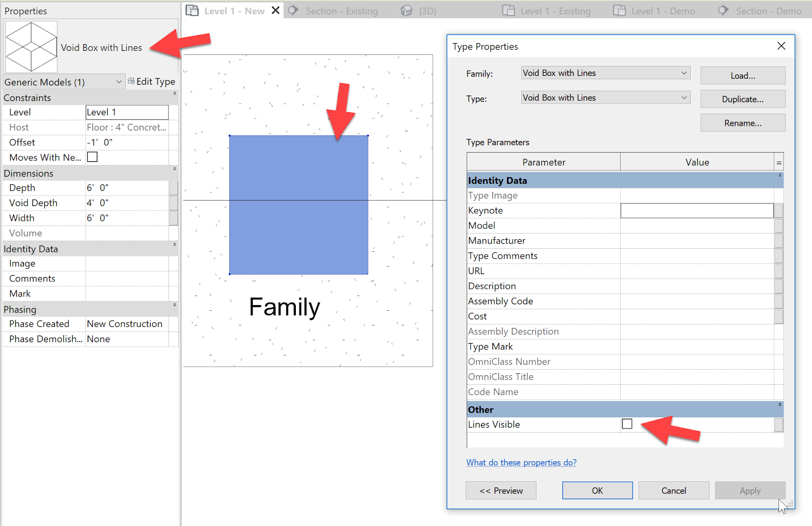Open the Family dropdown in Type Properties

tap(684, 73)
